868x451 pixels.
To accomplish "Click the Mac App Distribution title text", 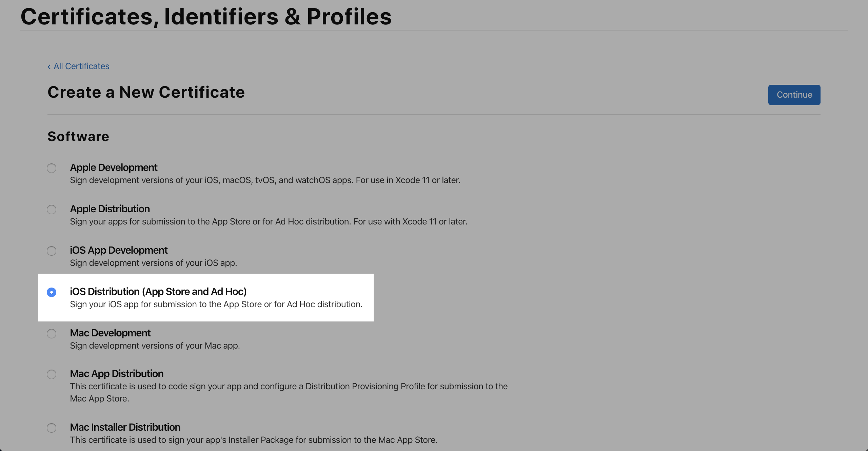I will 117,374.
